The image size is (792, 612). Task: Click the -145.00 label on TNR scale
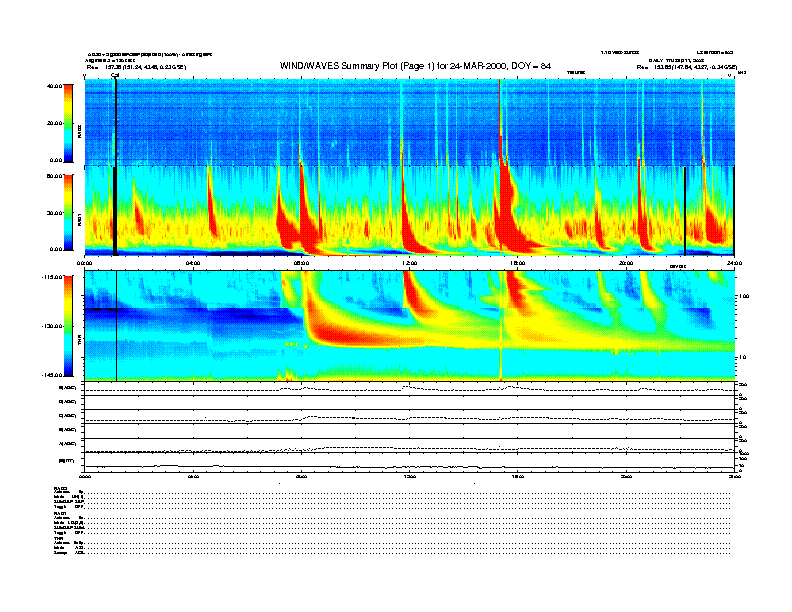pos(52,375)
